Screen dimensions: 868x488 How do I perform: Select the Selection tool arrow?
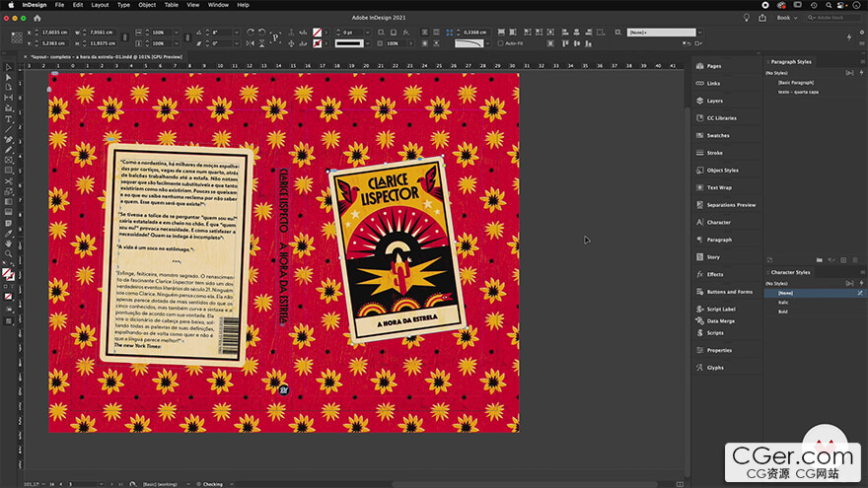8,67
